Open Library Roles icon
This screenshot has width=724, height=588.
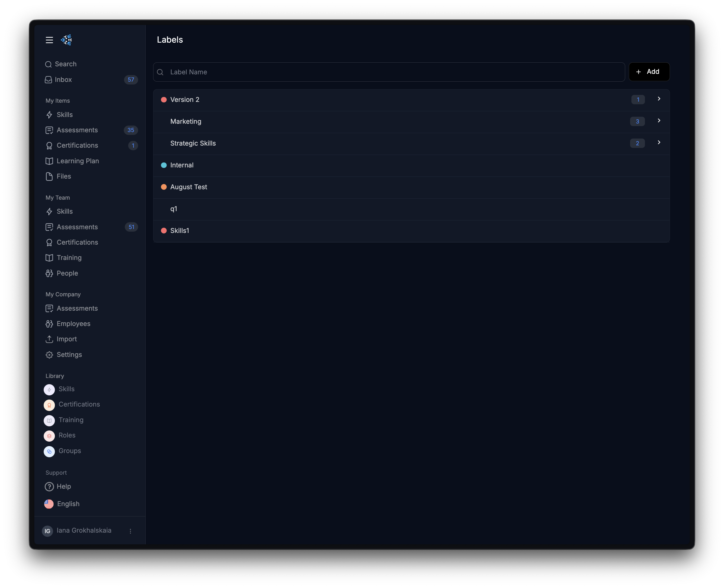tap(49, 436)
